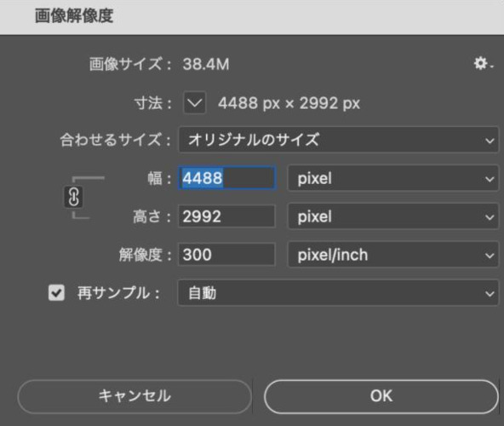This screenshot has height=426, width=504.
Task: Click the 再サンプル label
Action: pos(118,293)
